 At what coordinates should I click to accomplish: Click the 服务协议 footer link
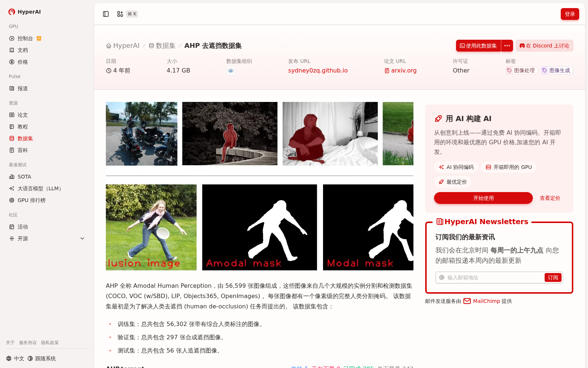click(28, 343)
